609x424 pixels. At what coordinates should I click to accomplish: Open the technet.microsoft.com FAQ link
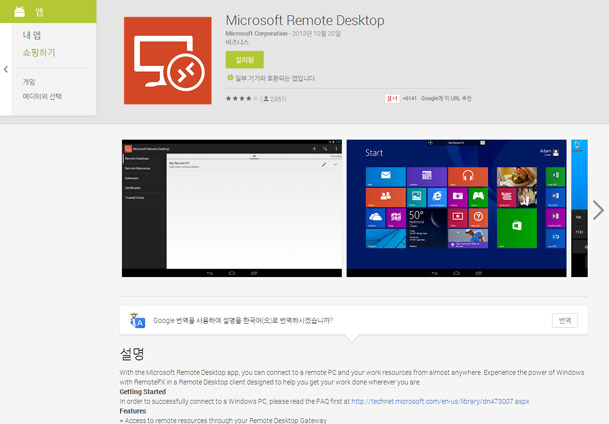tap(440, 401)
